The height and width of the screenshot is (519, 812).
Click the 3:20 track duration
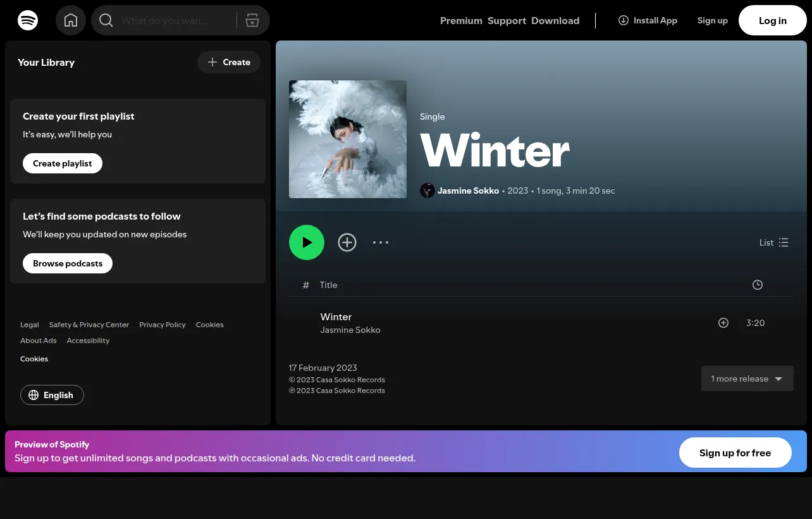click(756, 323)
